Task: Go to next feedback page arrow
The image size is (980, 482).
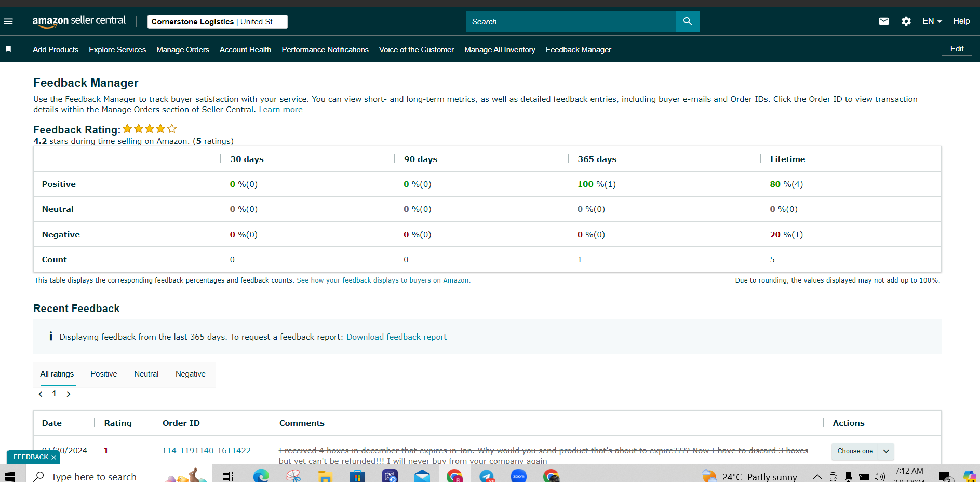Action: point(69,394)
